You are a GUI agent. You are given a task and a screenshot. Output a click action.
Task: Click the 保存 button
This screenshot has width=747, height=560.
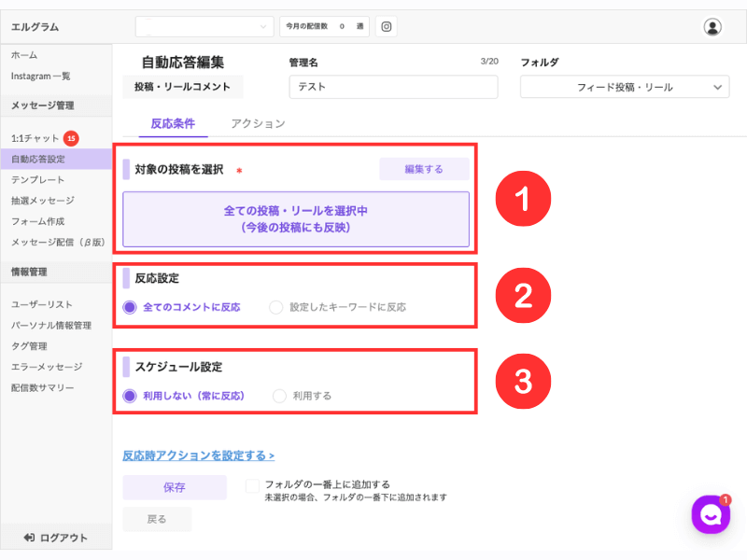[175, 487]
